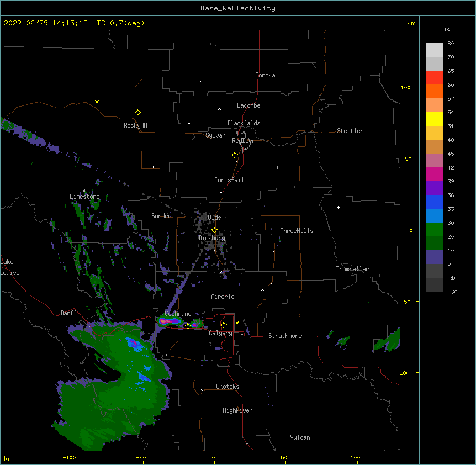The width and height of the screenshot is (476, 465).
Task: Click the Base_Reflectivity title text
Action: click(x=238, y=8)
